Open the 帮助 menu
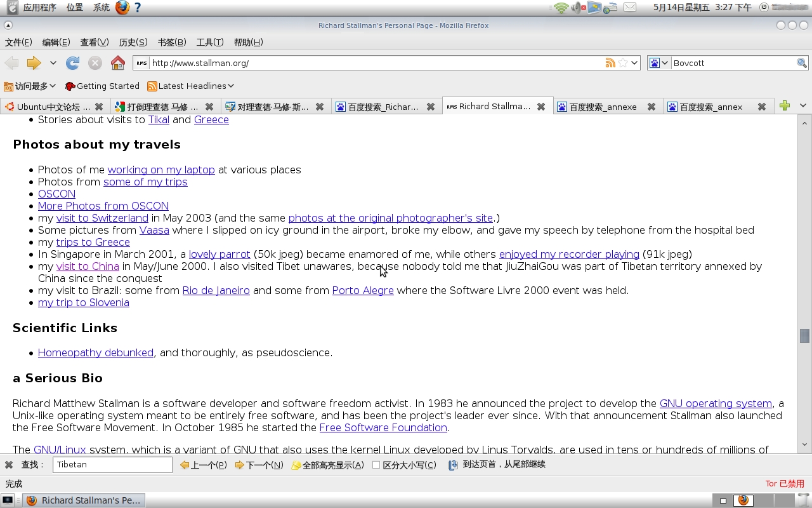The image size is (812, 508). (x=248, y=42)
